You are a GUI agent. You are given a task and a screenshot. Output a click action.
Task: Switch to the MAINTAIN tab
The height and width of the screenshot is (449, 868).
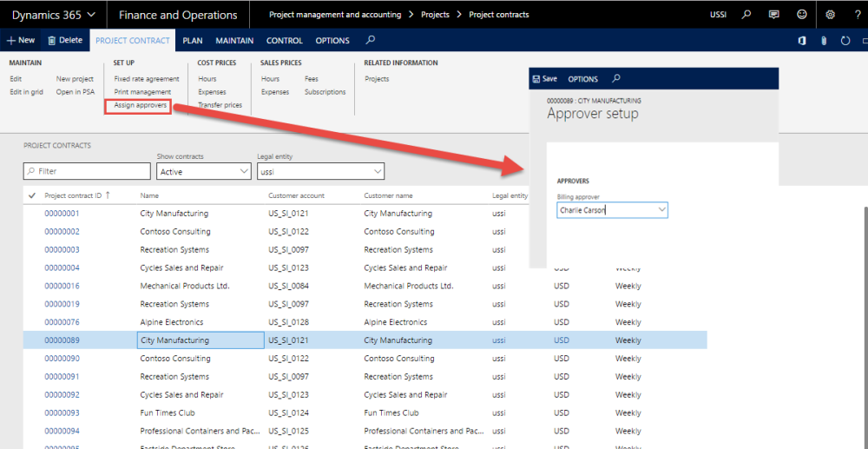coord(234,41)
